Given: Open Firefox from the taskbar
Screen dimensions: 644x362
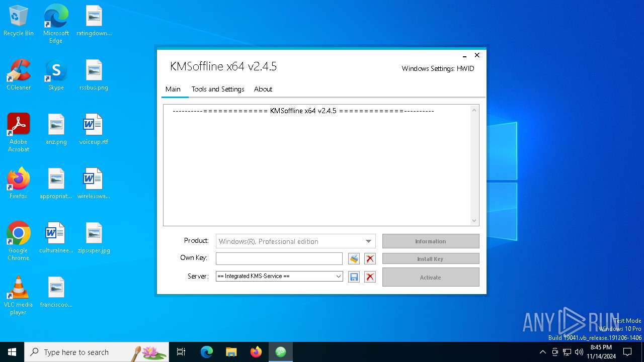Looking at the screenshot, I should coord(256,352).
